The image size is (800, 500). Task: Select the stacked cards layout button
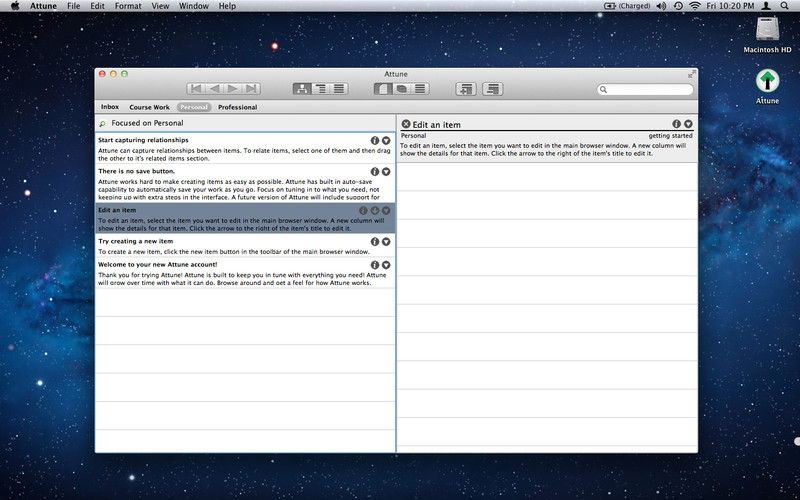click(402, 89)
